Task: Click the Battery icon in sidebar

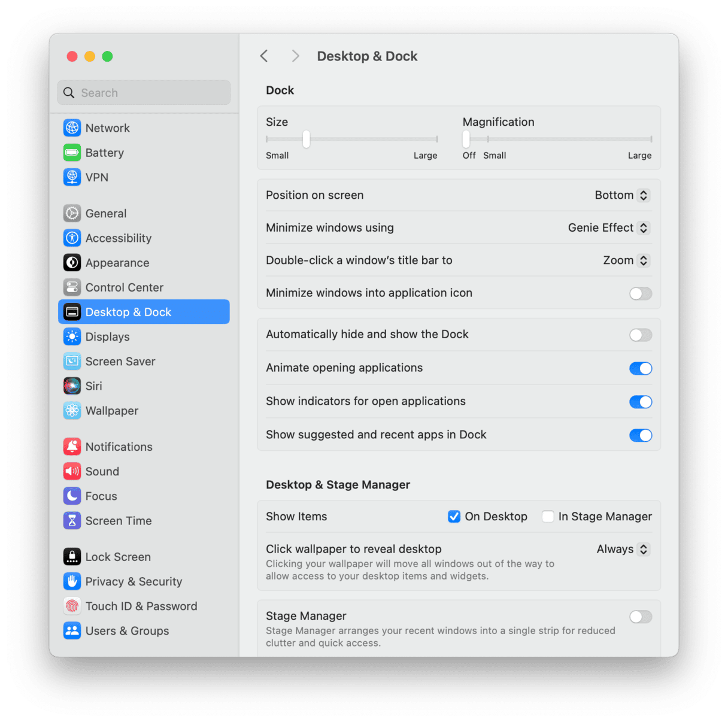Action: click(x=72, y=153)
